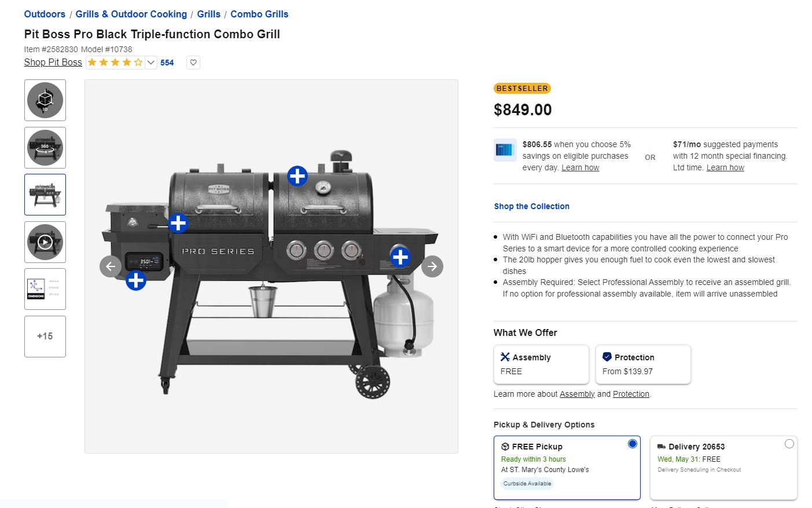Open the 360 degree view thumbnail
The width and height of the screenshot is (812, 508).
[x=45, y=148]
